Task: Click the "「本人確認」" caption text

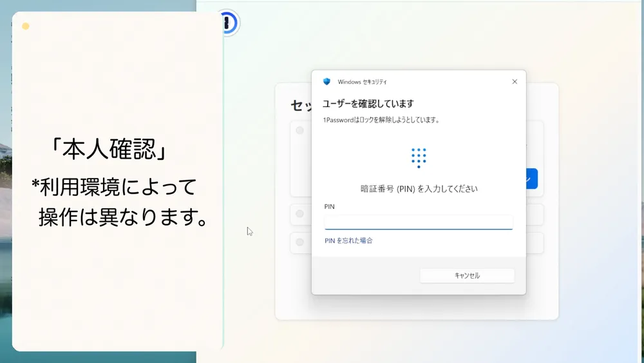Action: pyautogui.click(x=109, y=149)
